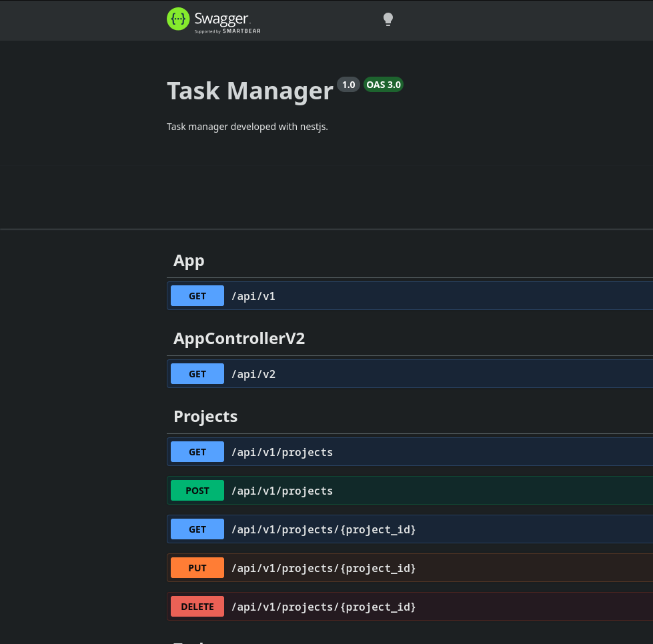Click the POST badge on /api/v1/projects
Image resolution: width=653 pixels, height=644 pixels.
197,490
